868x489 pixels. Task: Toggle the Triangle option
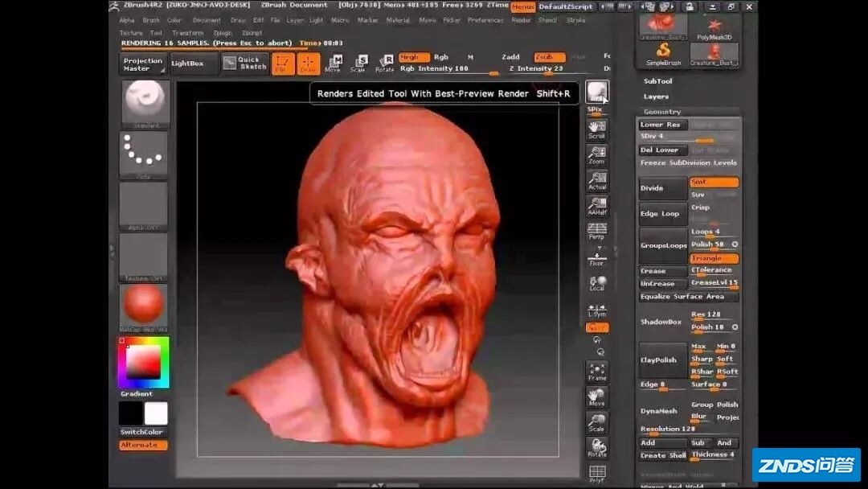click(714, 258)
